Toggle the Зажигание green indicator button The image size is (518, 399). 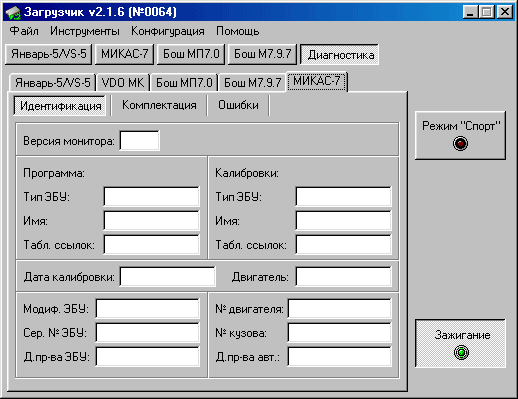460,343
